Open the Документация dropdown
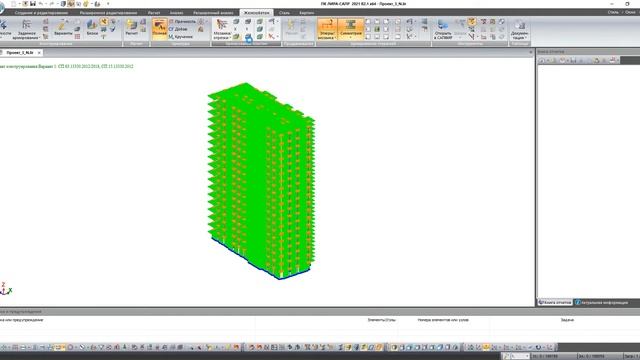Viewport: 640px width, 360px height. point(519,29)
